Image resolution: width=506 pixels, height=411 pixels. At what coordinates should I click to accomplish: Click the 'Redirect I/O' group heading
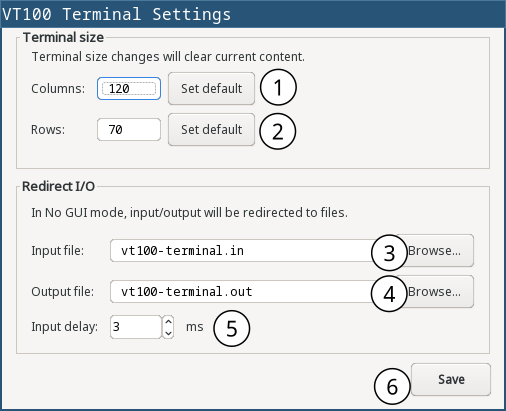[58, 186]
